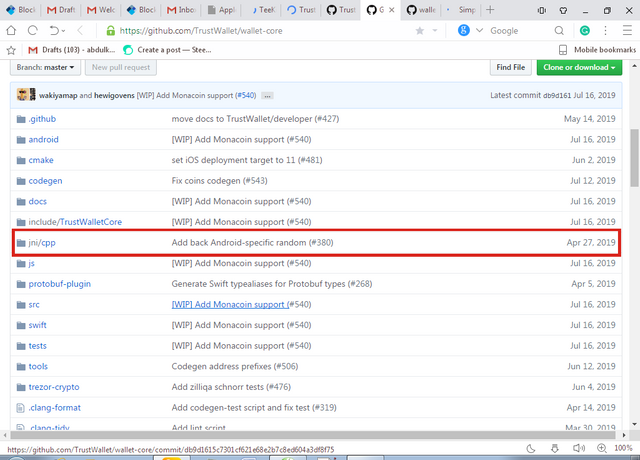Image resolution: width=640 pixels, height=460 pixels.
Task: Click the wardrobe/skin shirt icon in title bar
Action: (563, 10)
